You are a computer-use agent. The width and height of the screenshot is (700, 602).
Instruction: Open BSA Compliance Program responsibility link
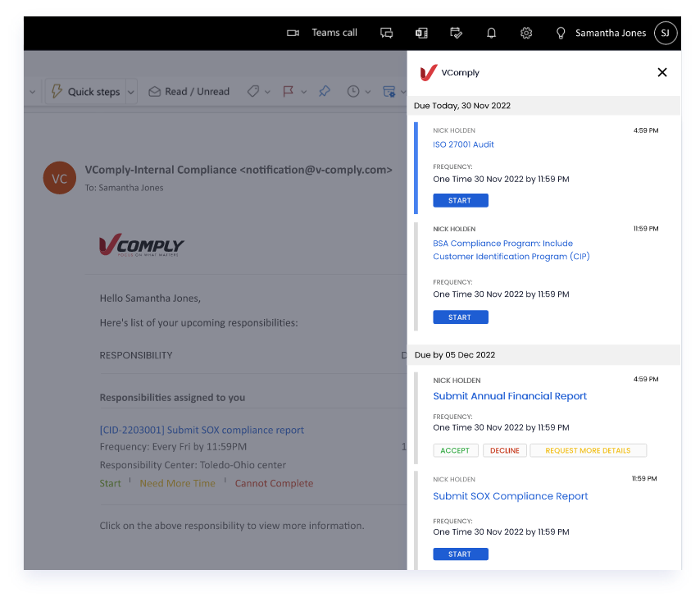[511, 249]
